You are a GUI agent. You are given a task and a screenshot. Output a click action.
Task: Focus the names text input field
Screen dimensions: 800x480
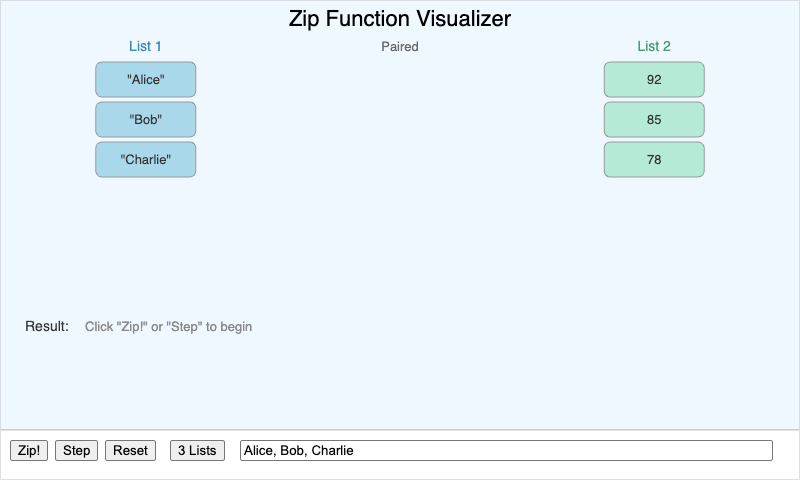pyautogui.click(x=506, y=451)
